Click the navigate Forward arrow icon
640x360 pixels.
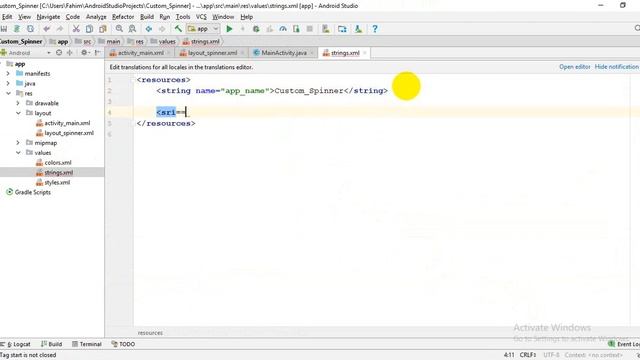pyautogui.click(x=162, y=29)
